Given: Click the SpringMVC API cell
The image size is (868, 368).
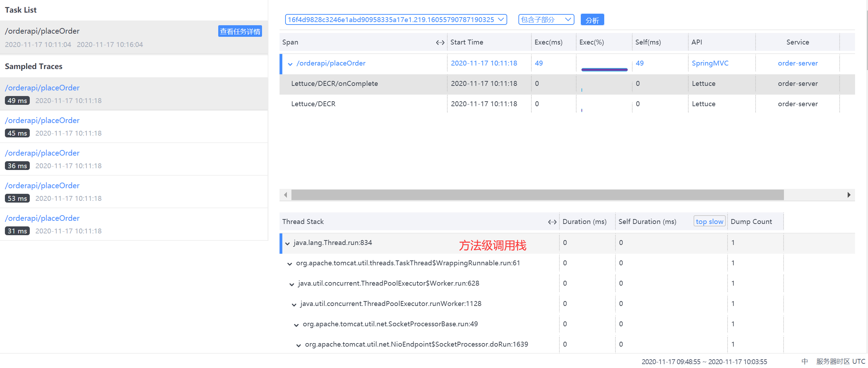Looking at the screenshot, I should (x=710, y=63).
